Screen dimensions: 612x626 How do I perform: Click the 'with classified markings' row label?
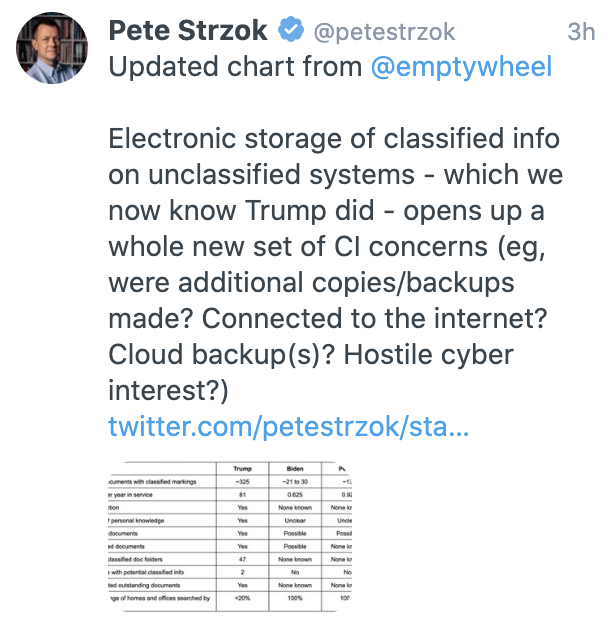[152, 481]
